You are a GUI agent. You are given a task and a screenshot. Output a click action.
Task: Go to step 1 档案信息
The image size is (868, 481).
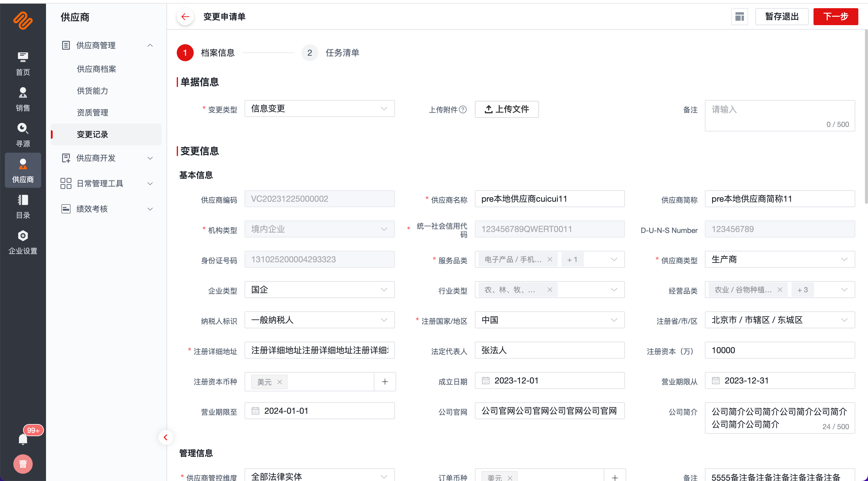(x=206, y=53)
